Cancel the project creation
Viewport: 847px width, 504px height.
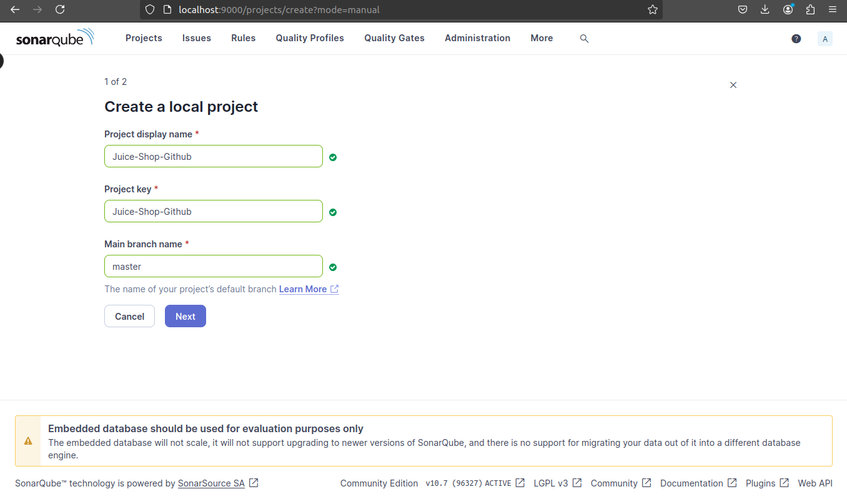pyautogui.click(x=129, y=316)
